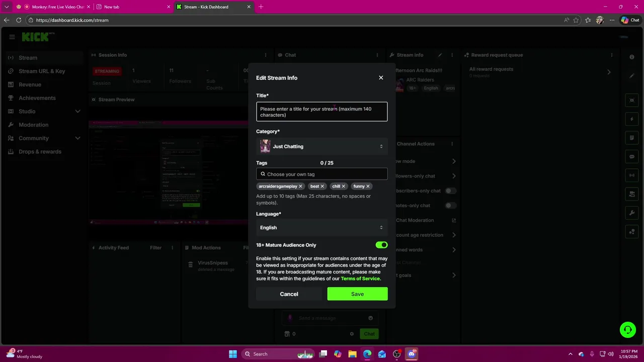Screen dimensions: 644x362
Task: Remove the best tag
Action: (x=323, y=186)
